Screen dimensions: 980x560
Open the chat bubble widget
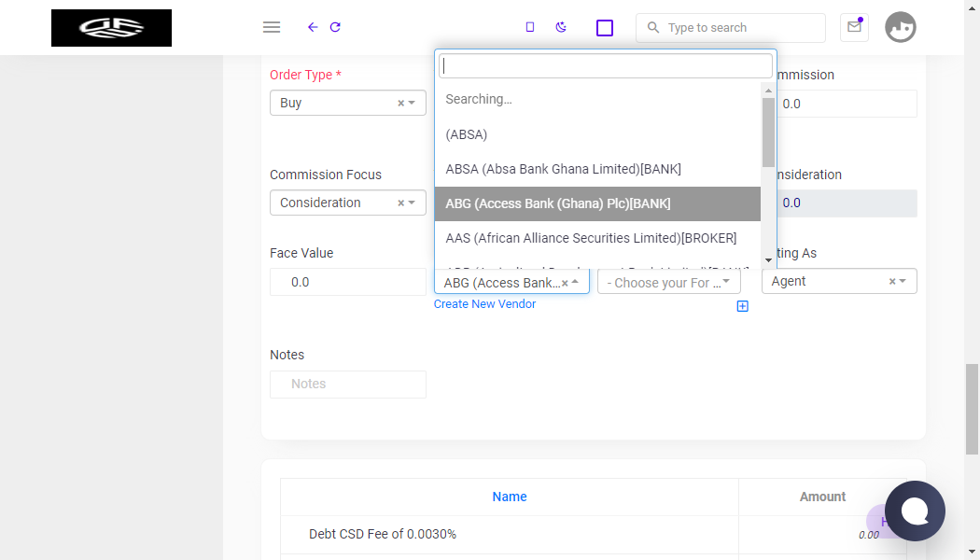915,511
